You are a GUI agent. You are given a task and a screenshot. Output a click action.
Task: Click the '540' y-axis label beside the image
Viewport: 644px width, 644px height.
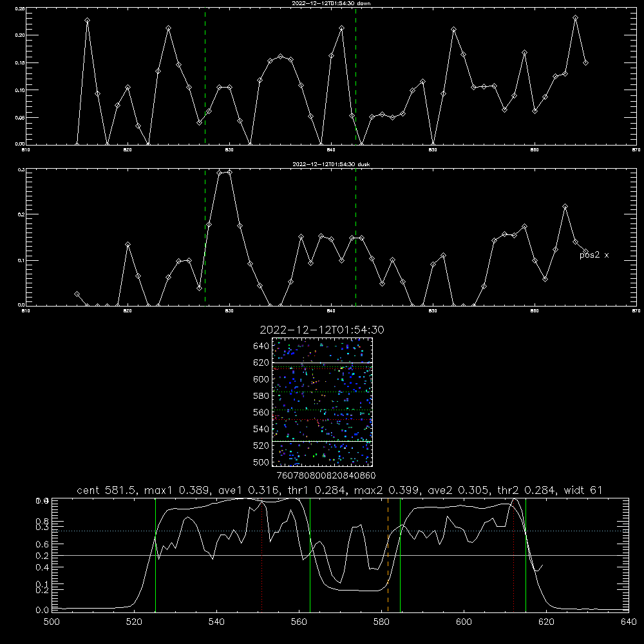261,429
